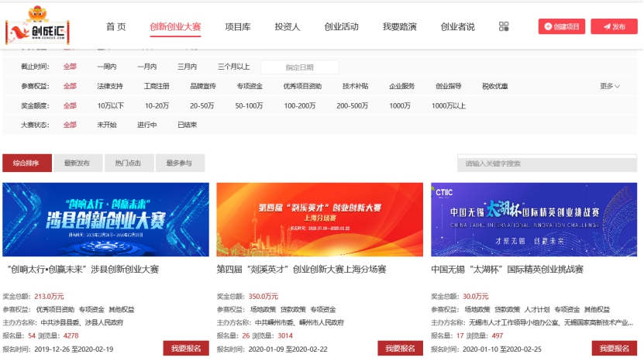This screenshot has height=361, width=644.
Task: Filter benefits by 技术补贴
Action: [355, 86]
